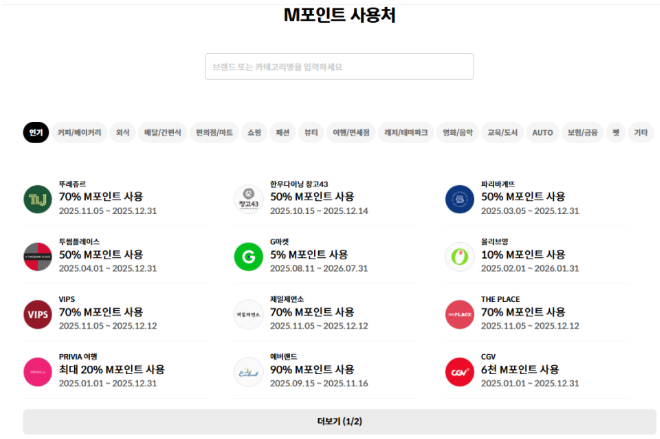The height and width of the screenshot is (439, 660).
Task: Switch to the 편의점/마트 category tab
Action: click(x=214, y=132)
